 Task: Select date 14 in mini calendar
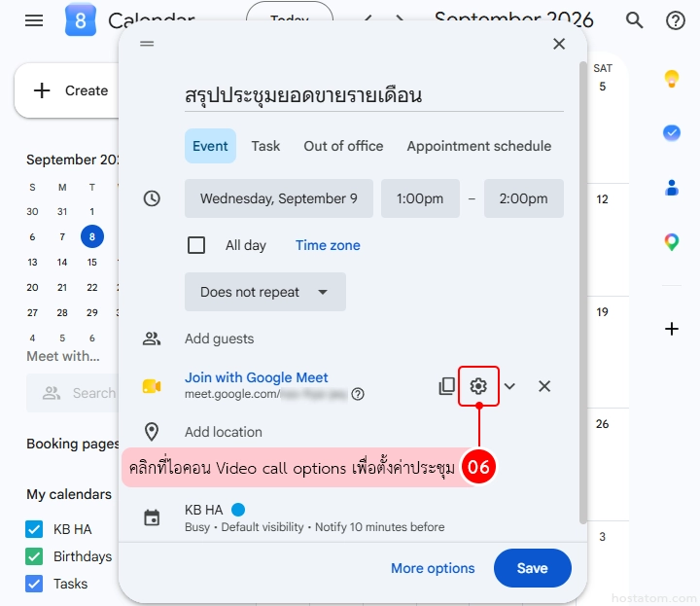coord(62,262)
